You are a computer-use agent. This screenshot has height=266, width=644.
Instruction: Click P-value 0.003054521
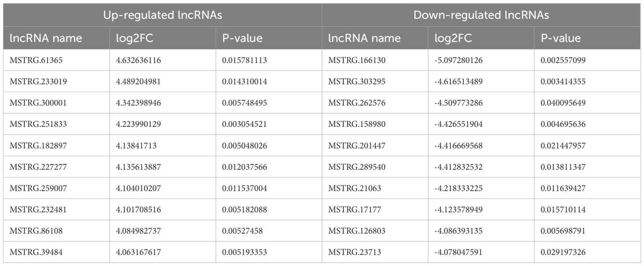(x=244, y=125)
